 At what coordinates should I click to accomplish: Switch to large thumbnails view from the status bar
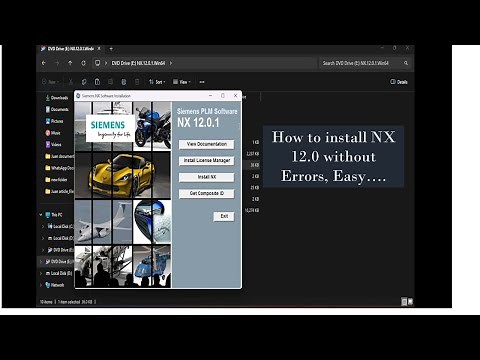tap(410, 302)
